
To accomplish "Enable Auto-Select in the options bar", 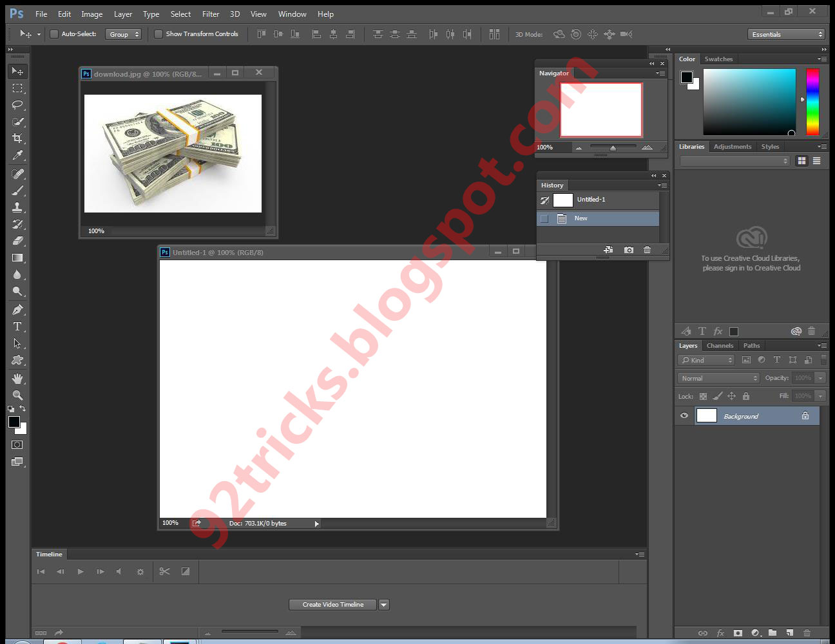I will tap(54, 33).
